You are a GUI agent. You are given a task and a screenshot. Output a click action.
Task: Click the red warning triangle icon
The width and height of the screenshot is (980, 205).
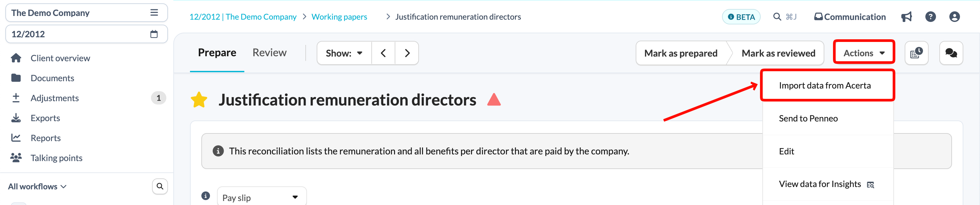tap(494, 100)
